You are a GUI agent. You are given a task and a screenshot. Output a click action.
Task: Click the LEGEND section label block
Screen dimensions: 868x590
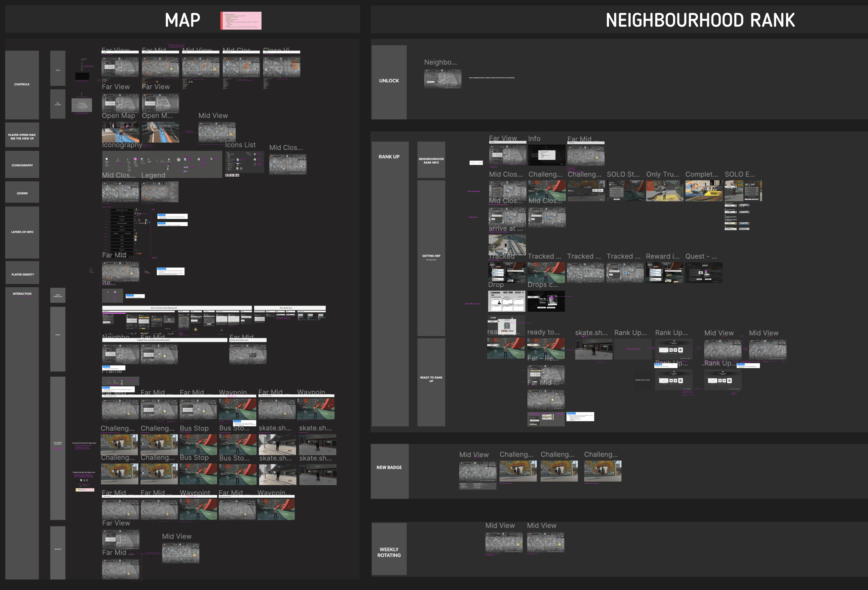click(x=22, y=193)
